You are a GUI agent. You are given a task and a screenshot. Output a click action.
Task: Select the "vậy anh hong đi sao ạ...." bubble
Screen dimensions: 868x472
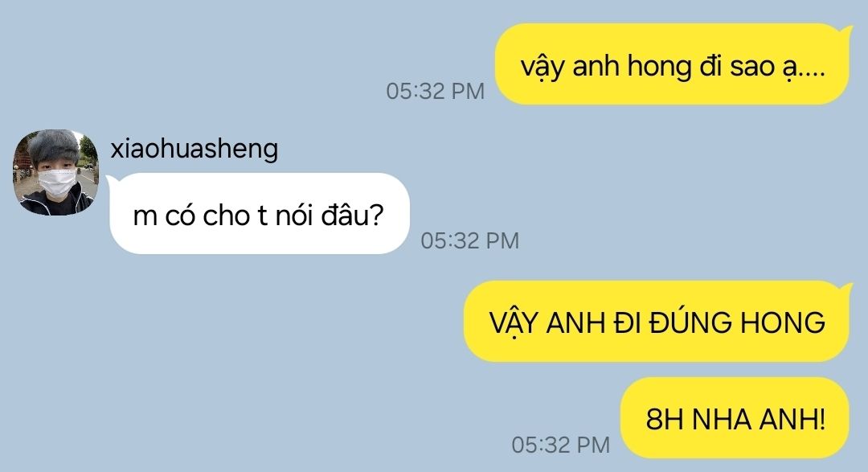[x=672, y=64]
